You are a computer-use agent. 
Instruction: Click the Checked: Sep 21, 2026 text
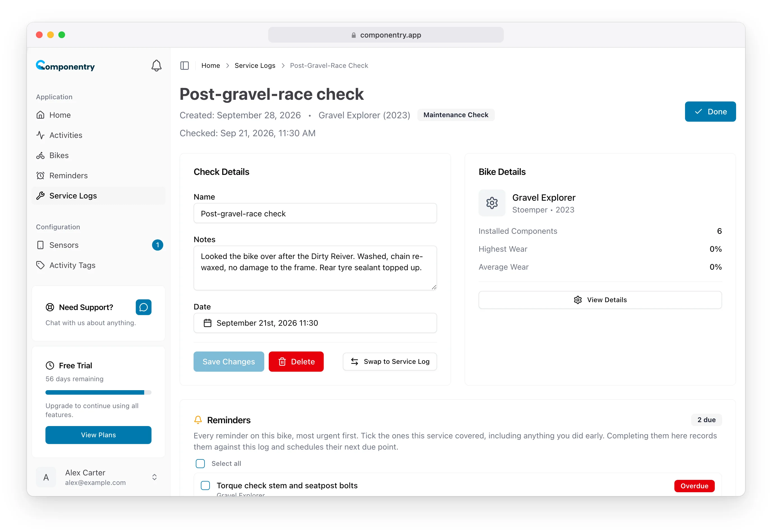[247, 133]
